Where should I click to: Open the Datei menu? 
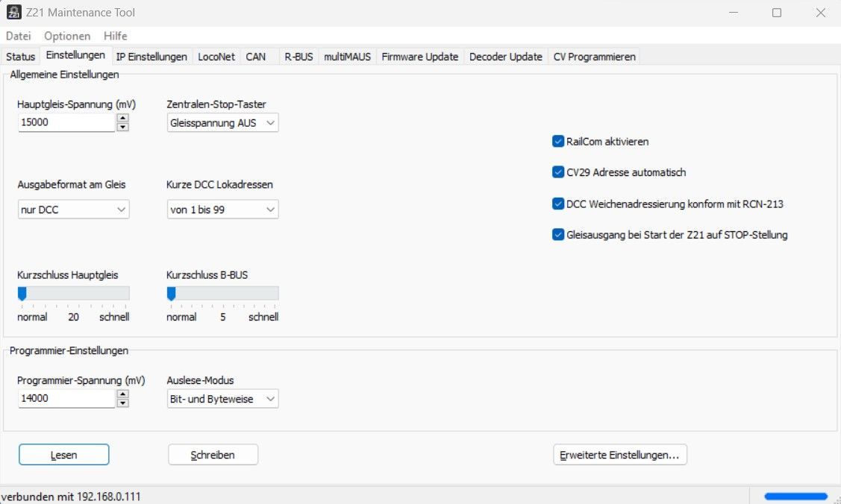(x=18, y=36)
